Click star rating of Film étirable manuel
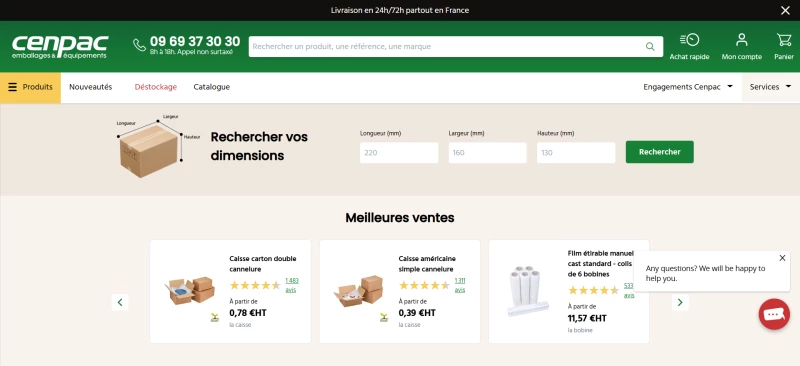 pos(593,290)
